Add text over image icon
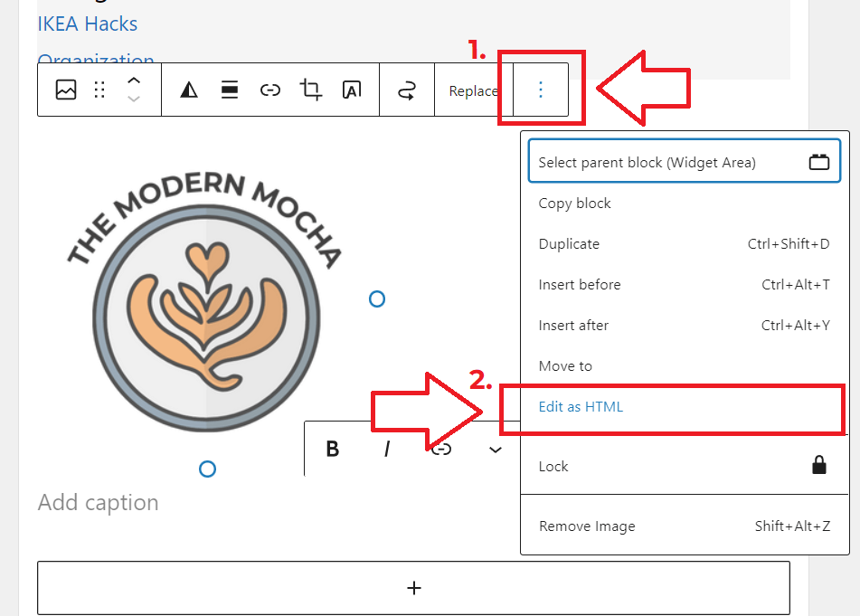Screen dimensions: 860x616 tap(352, 90)
